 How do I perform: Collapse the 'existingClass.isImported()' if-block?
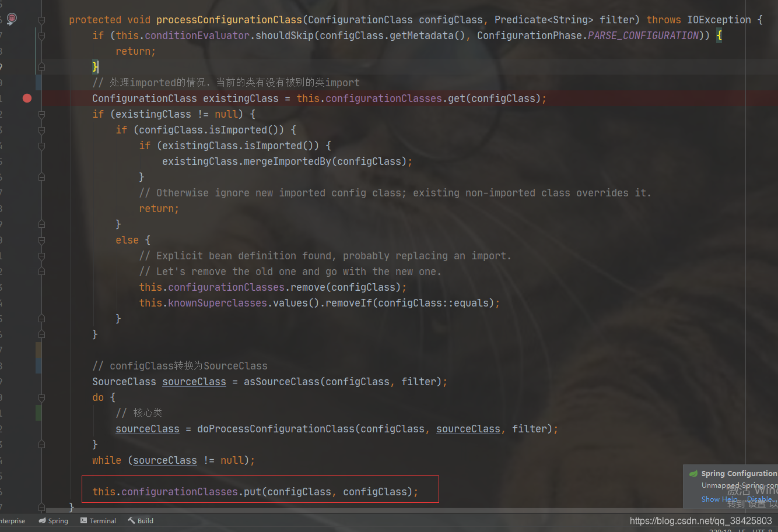tap(41, 146)
